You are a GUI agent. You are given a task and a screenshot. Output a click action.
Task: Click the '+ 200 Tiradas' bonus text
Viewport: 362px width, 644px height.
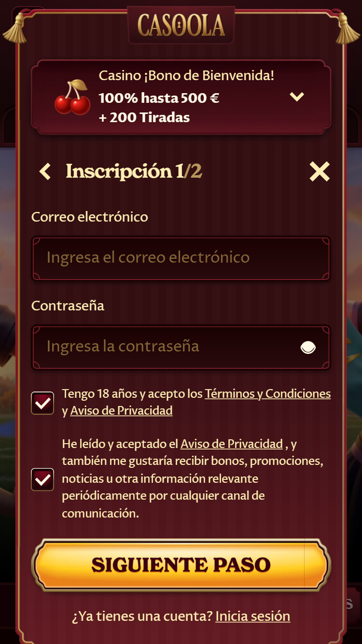pyautogui.click(x=144, y=117)
